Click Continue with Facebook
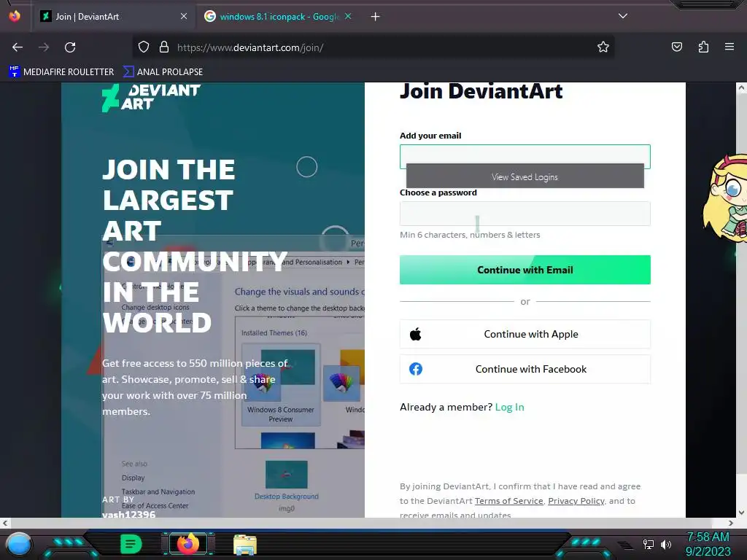 tap(525, 369)
